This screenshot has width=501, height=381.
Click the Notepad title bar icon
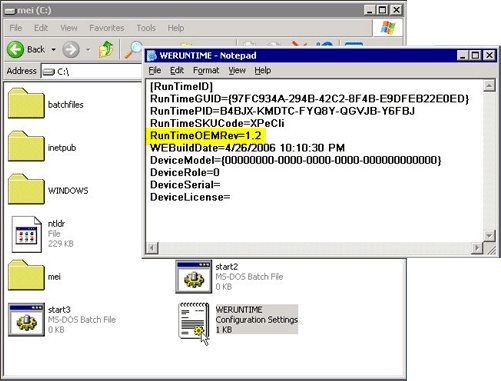pyautogui.click(x=152, y=55)
